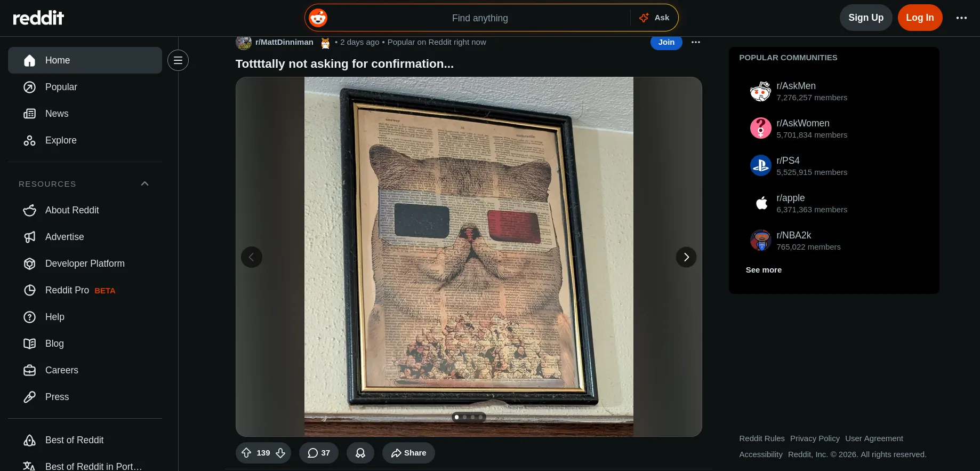
Task: Click the r/PS4 PlayStation icon
Action: click(761, 166)
